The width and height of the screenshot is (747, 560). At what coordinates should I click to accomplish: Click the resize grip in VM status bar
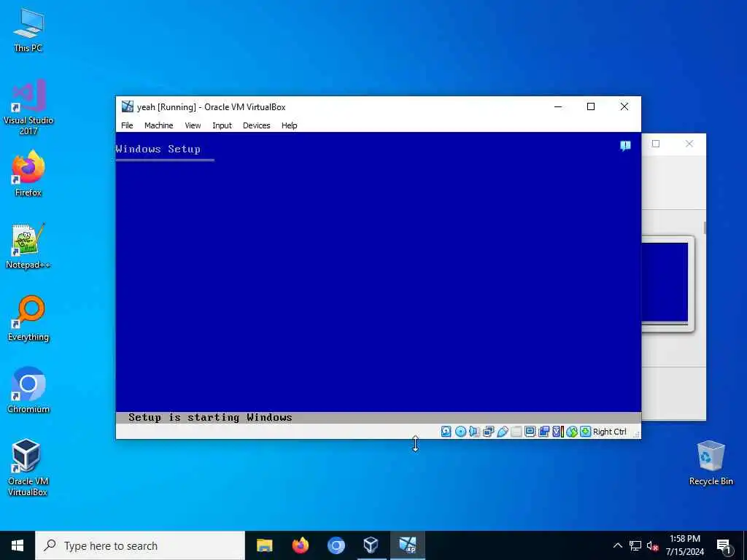[x=636, y=435]
